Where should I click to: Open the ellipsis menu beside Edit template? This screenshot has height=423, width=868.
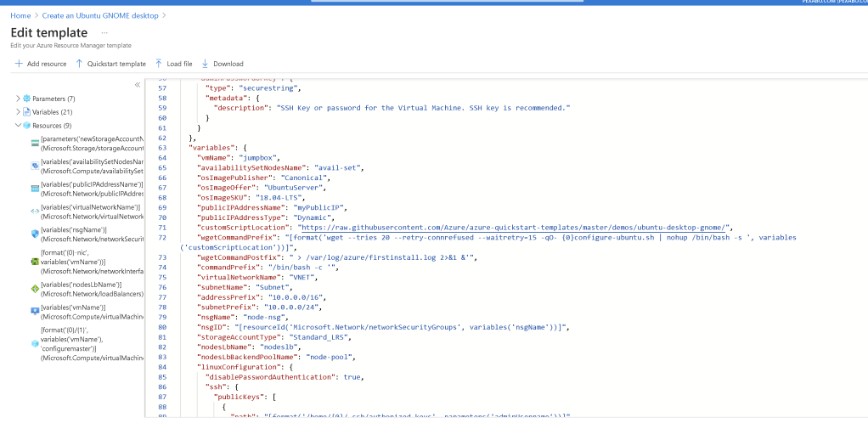pyautogui.click(x=104, y=33)
